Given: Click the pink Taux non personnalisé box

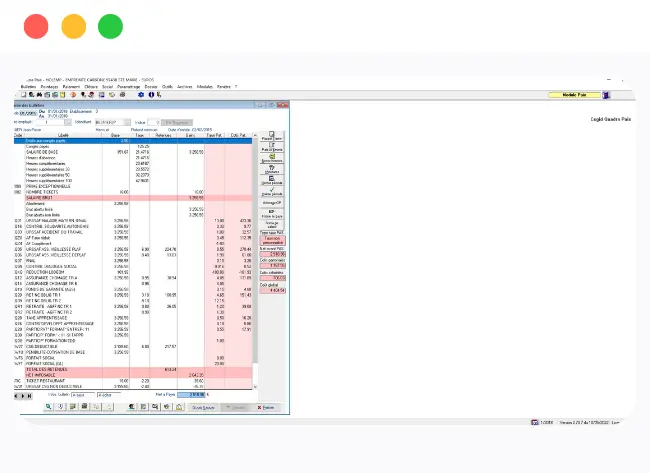Looking at the screenshot, I should click(x=272, y=240).
